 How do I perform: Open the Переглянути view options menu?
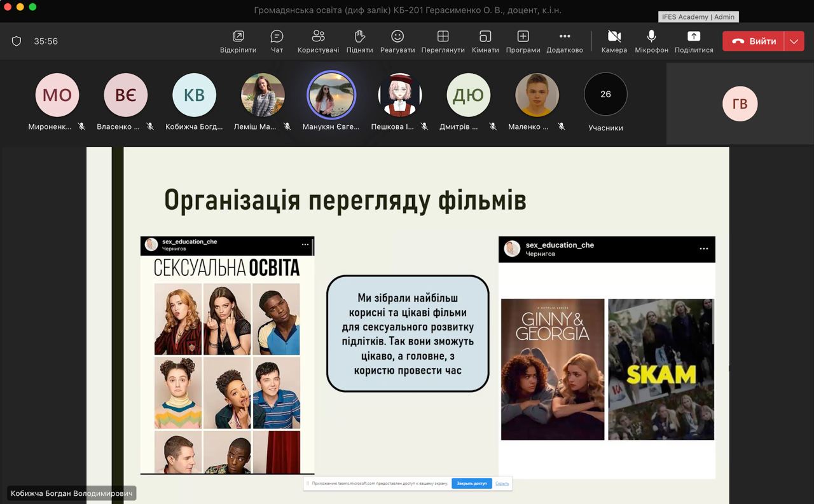(443, 41)
